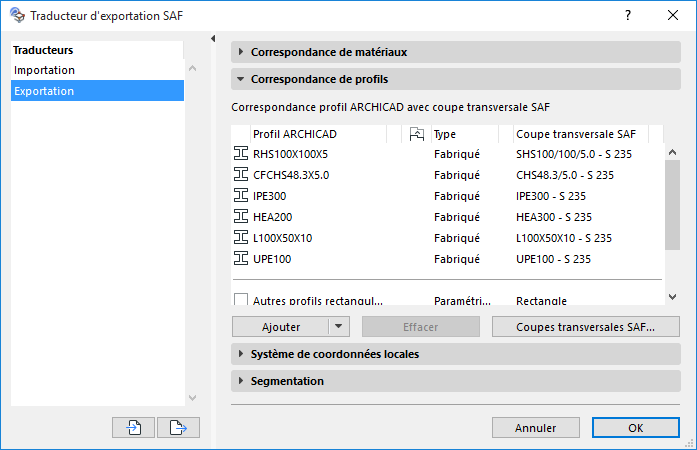Click the Fabriqué type in the UPE100 row

point(457,259)
